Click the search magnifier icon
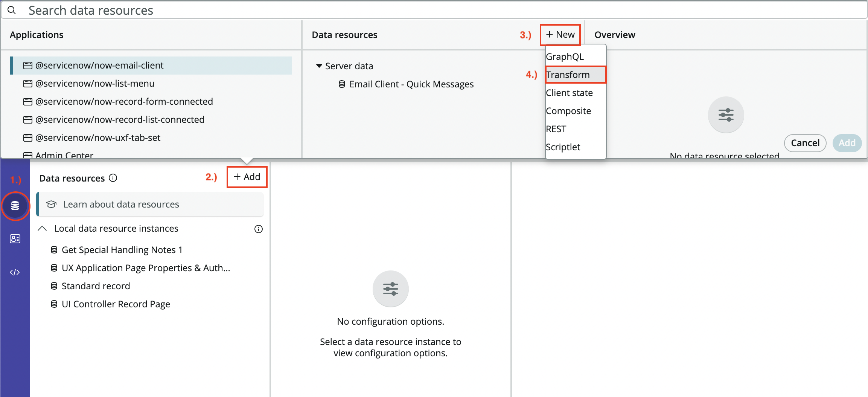The width and height of the screenshot is (868, 397). (x=12, y=10)
